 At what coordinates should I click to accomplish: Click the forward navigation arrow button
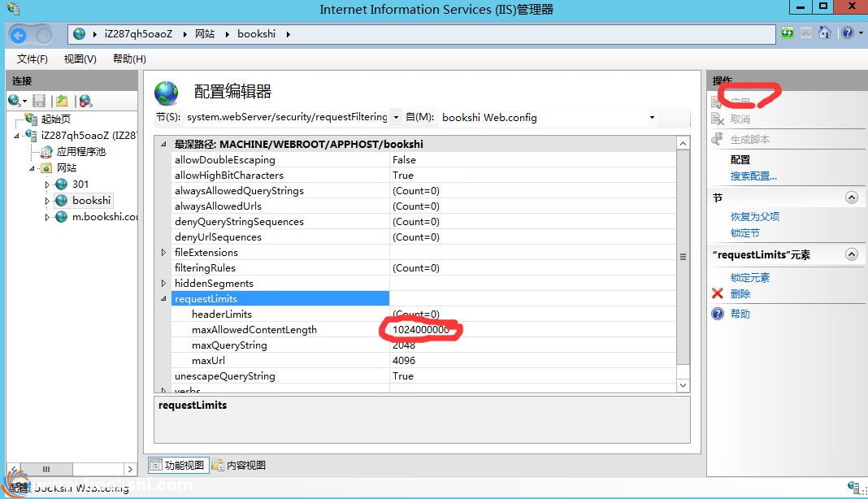tap(44, 36)
